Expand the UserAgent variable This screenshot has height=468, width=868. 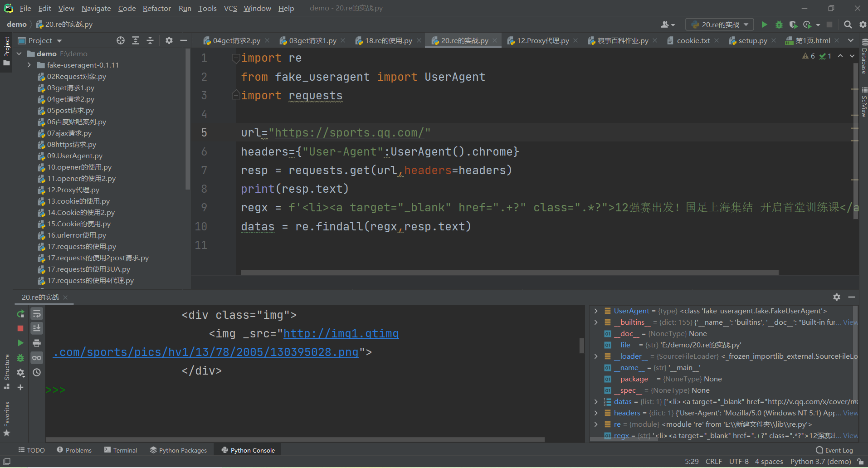[596, 311]
